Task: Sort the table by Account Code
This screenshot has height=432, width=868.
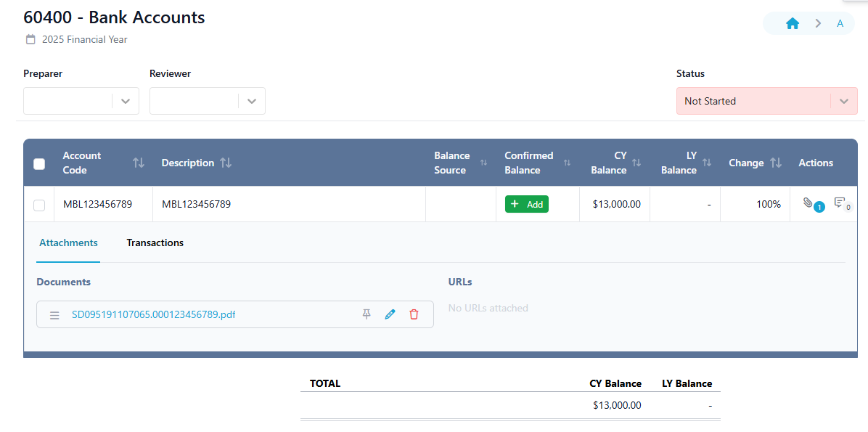Action: 138,163
